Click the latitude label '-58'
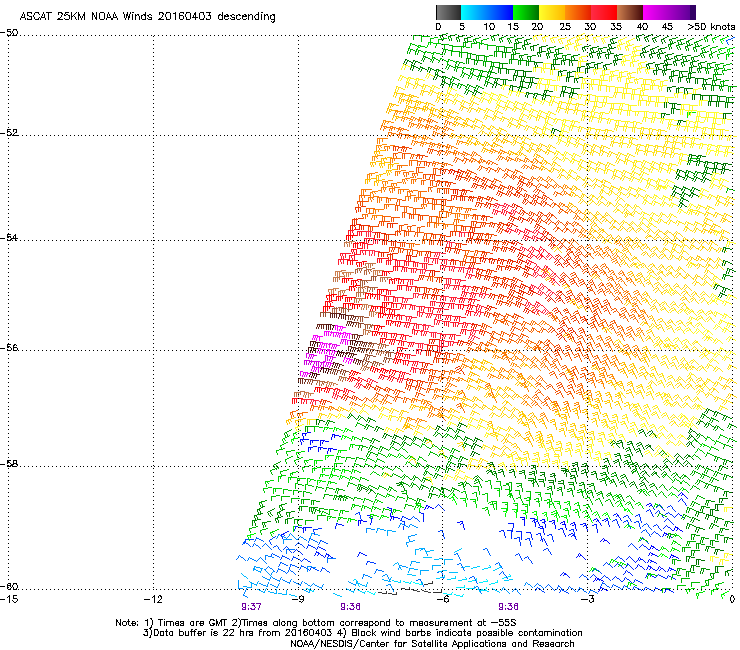Screen dimensions: 740x650 [9, 464]
